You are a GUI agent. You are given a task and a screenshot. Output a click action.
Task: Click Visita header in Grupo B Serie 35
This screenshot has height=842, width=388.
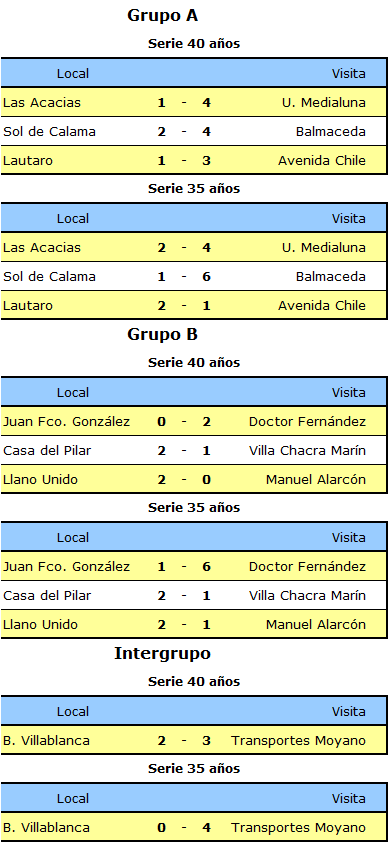click(349, 537)
